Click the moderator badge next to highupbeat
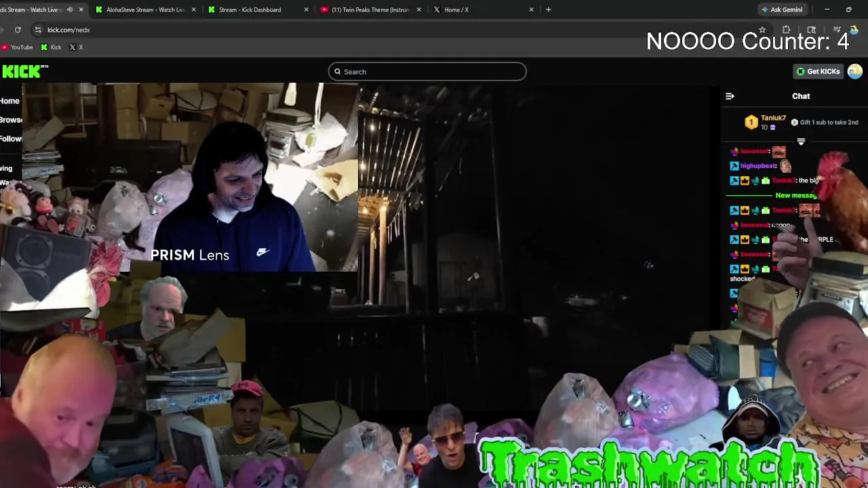This screenshot has width=868, height=488. pos(734,166)
